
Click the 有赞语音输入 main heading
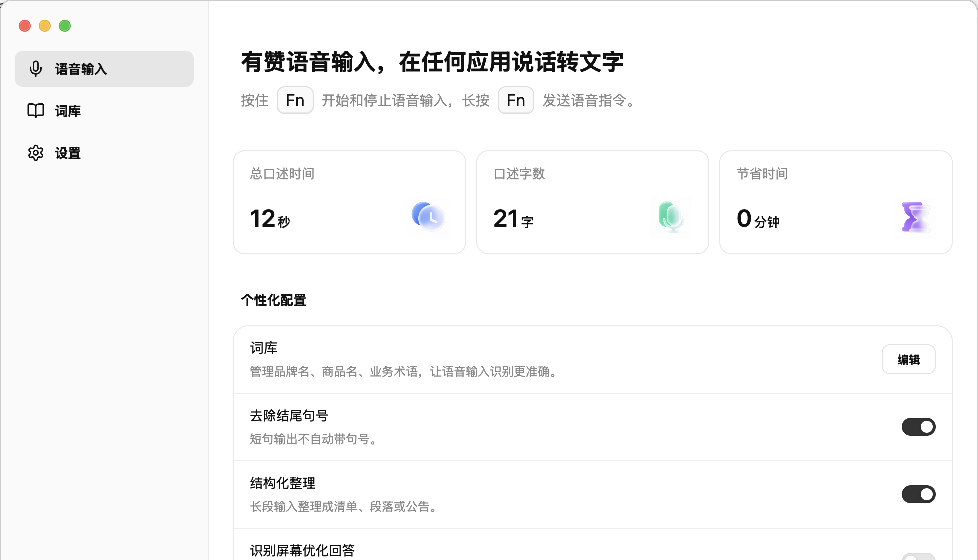(432, 62)
